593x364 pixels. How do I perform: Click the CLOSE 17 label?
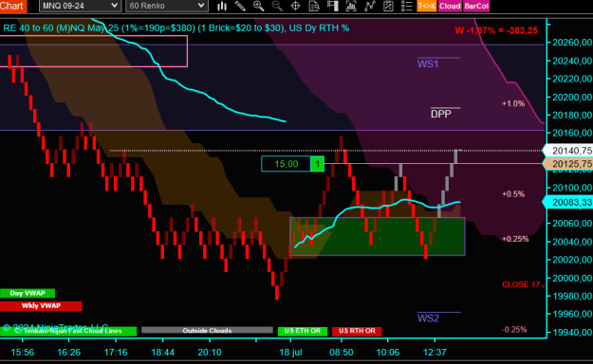pos(521,284)
